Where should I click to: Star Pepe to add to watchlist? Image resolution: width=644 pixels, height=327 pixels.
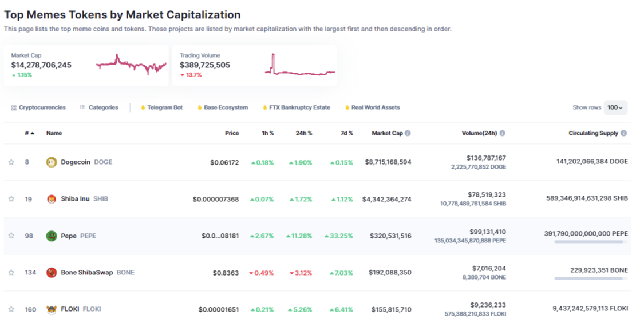pyautogui.click(x=11, y=236)
